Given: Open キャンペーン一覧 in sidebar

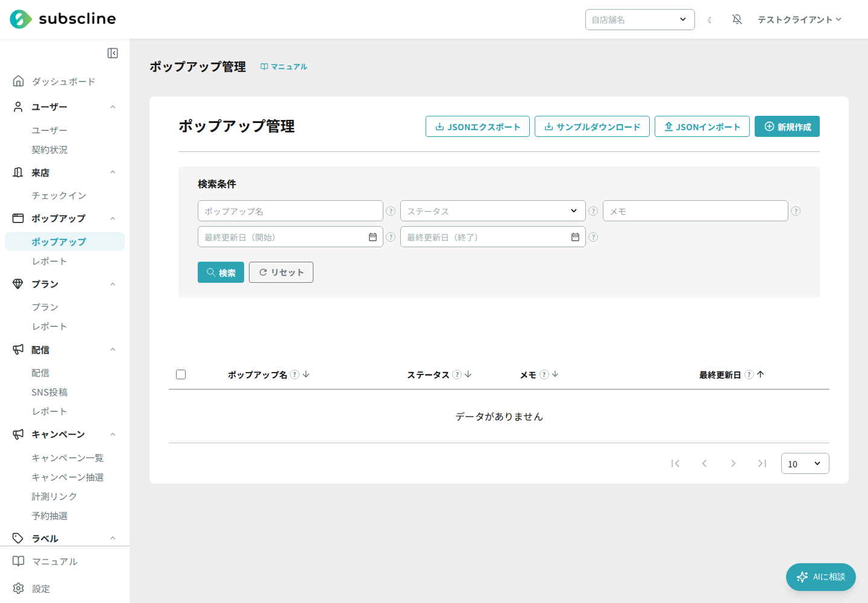Looking at the screenshot, I should click(68, 458).
